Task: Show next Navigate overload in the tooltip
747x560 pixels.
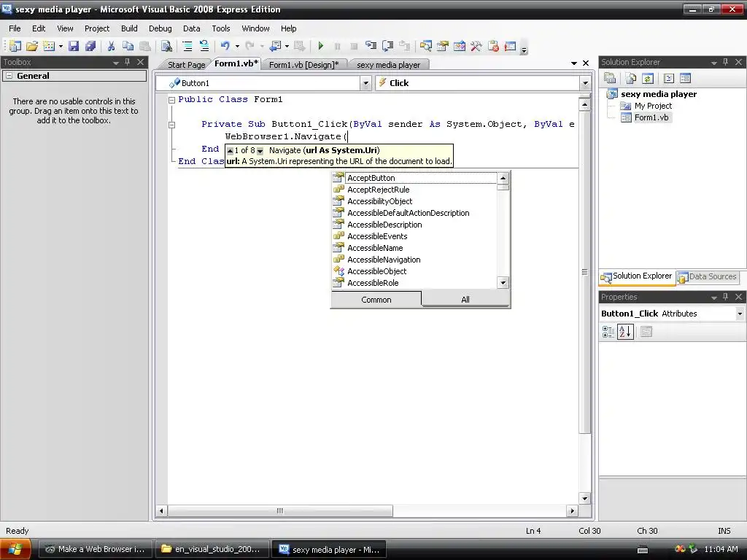Action: pos(260,151)
